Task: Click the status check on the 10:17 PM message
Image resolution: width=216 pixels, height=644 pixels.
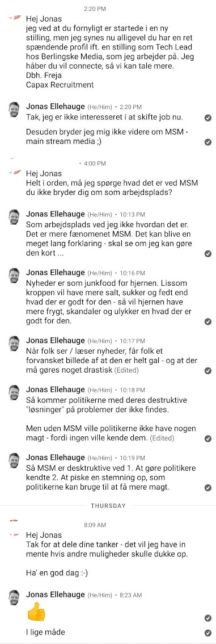Action: (x=208, y=370)
